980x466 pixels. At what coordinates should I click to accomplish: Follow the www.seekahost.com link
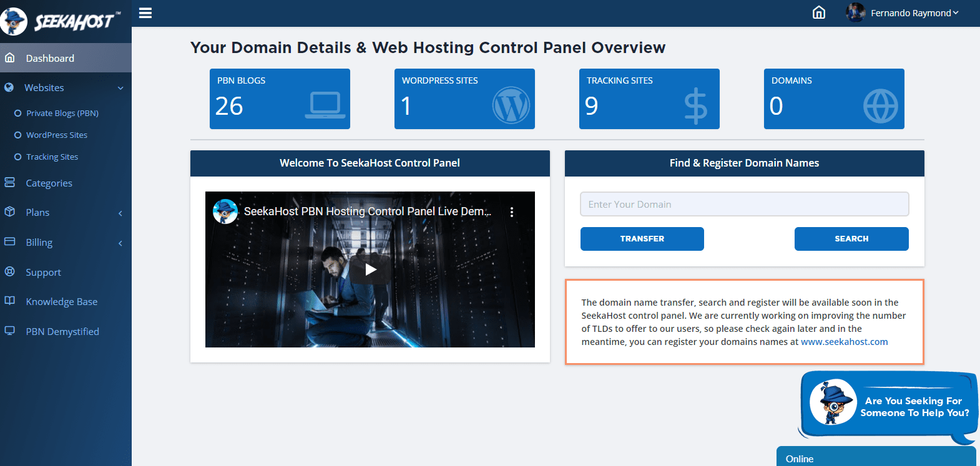844,342
